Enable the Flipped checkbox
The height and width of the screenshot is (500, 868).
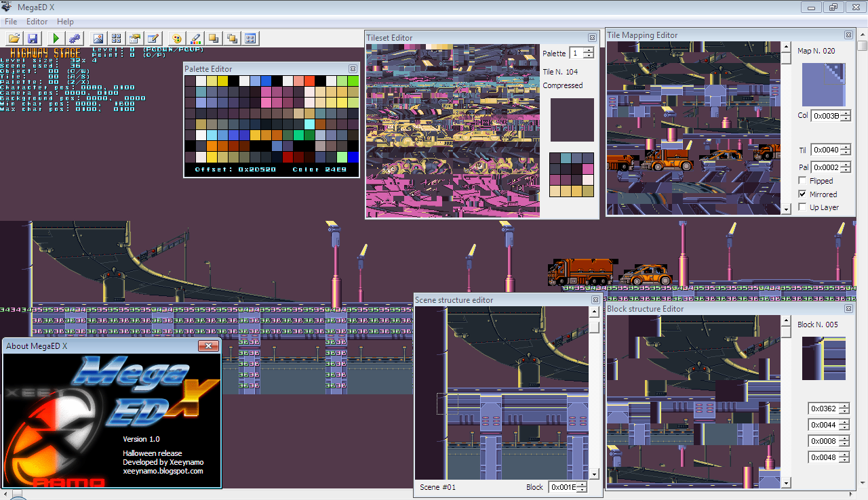click(803, 181)
